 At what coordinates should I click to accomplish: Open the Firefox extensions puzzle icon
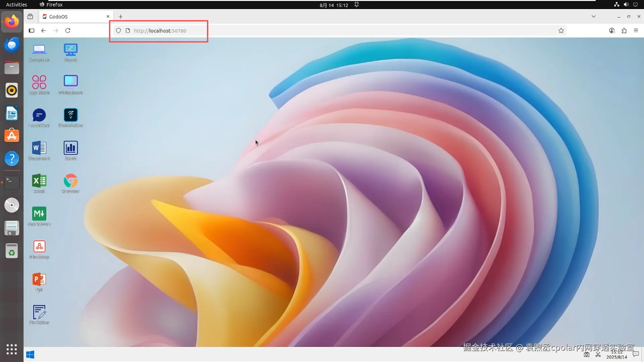(624, 31)
